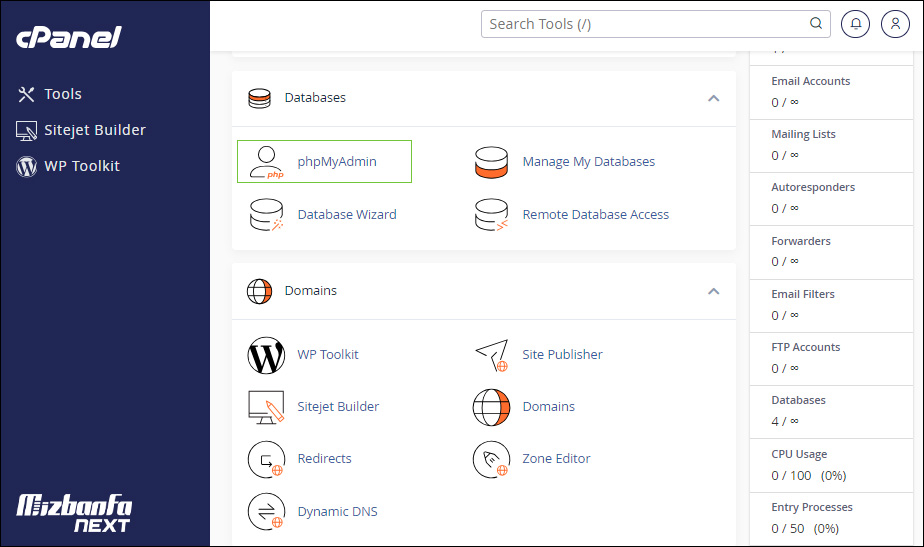
Task: Open notifications bell icon
Action: [855, 24]
